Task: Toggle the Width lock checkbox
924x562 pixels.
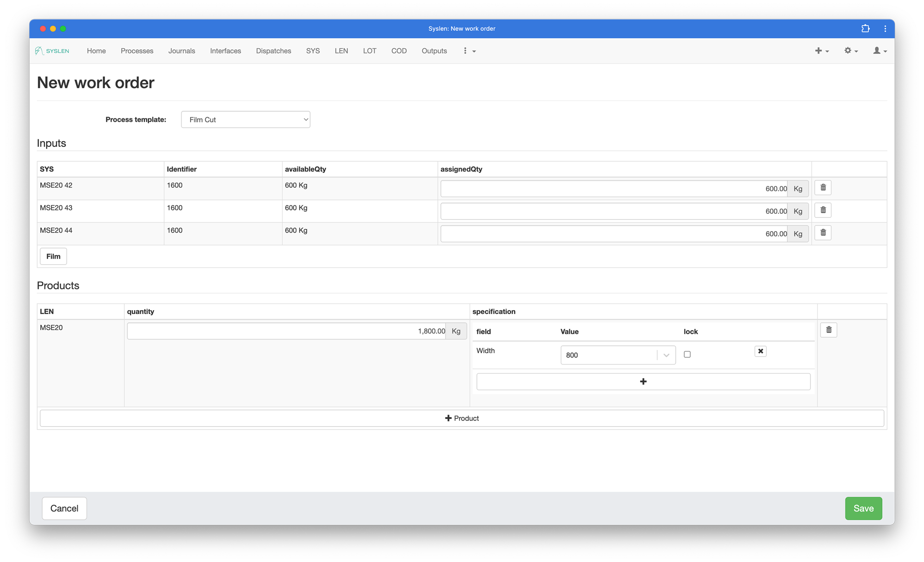Action: click(x=687, y=354)
